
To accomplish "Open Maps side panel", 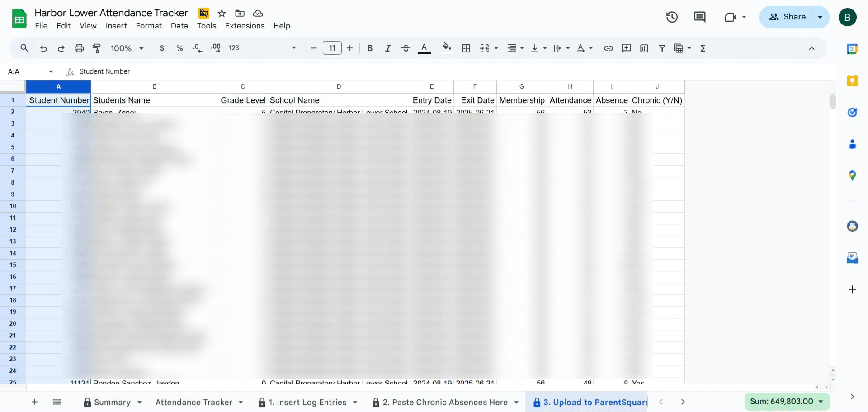I will pos(852,176).
